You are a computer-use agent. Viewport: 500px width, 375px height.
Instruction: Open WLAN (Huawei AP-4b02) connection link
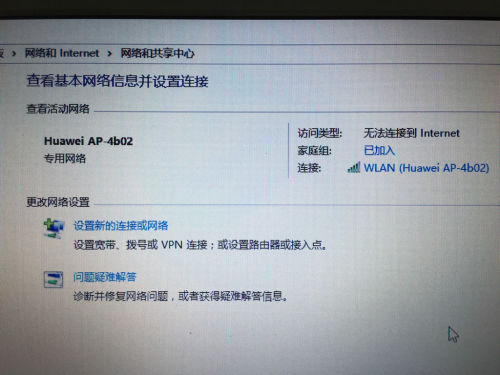(426, 167)
